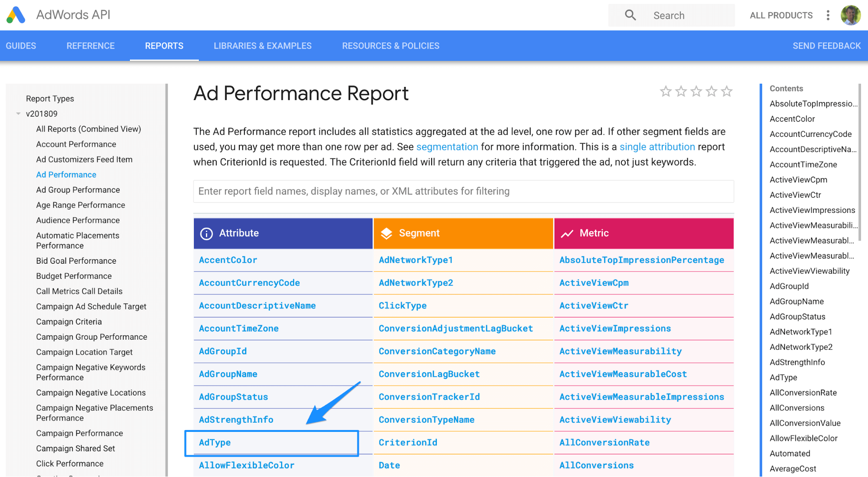Screen dimensions: 868x477
Task: Open the user profile avatar
Action: pyautogui.click(x=851, y=15)
